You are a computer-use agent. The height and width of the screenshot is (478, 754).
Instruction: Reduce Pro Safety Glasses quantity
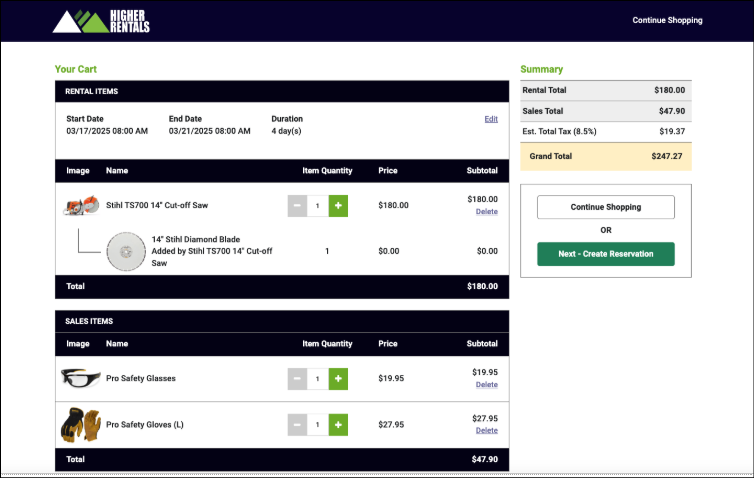pyautogui.click(x=297, y=379)
